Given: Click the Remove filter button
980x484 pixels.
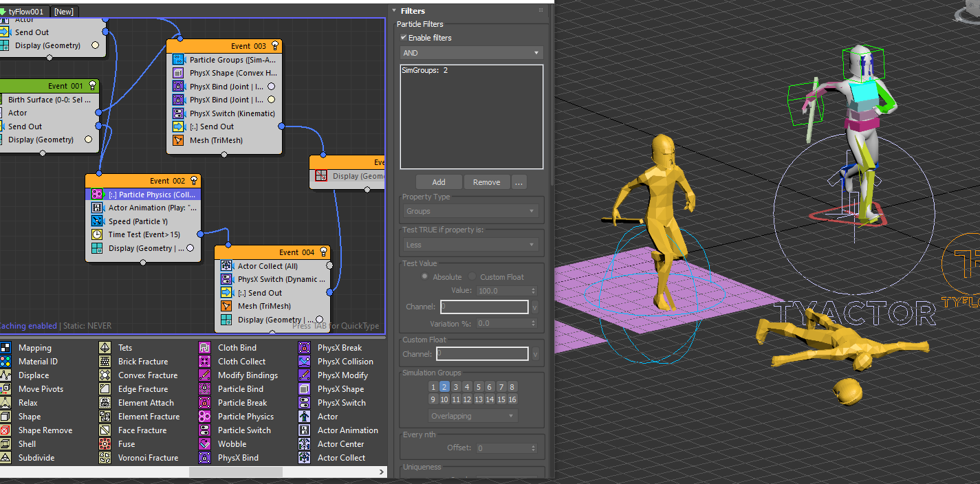Looking at the screenshot, I should (x=487, y=182).
